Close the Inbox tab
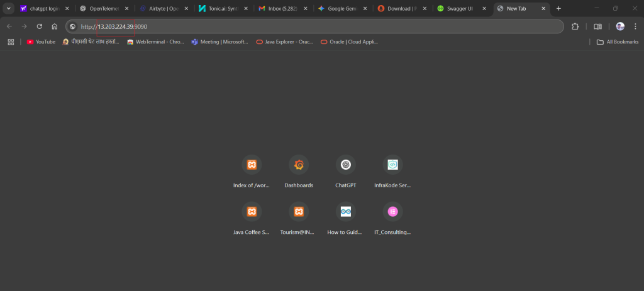Viewport: 644px width, 291px height. click(x=305, y=9)
